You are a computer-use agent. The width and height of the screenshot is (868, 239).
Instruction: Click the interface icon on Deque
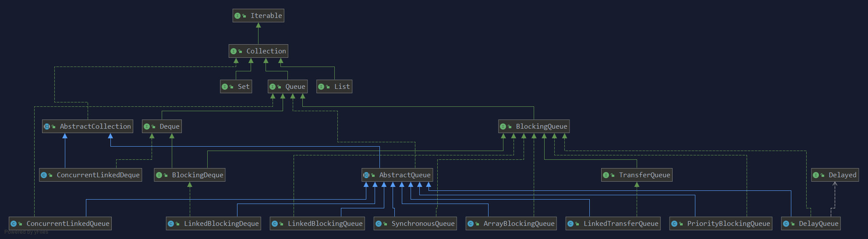pos(147,127)
